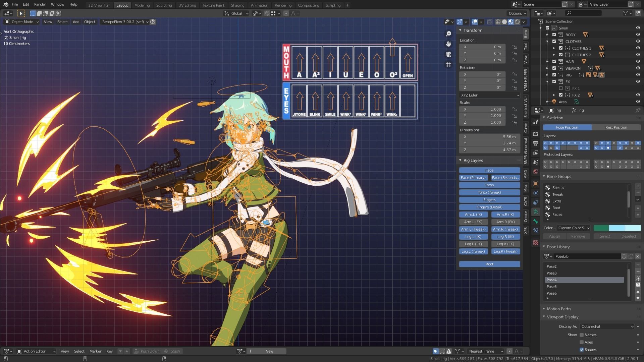Toggle viewport overlays button

pyautogui.click(x=475, y=22)
